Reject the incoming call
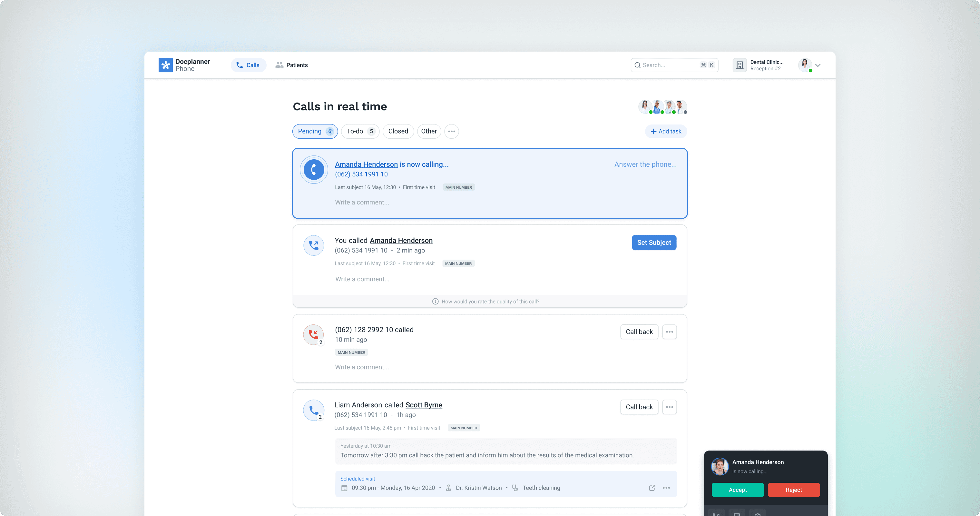This screenshot has height=516, width=980. 794,490
